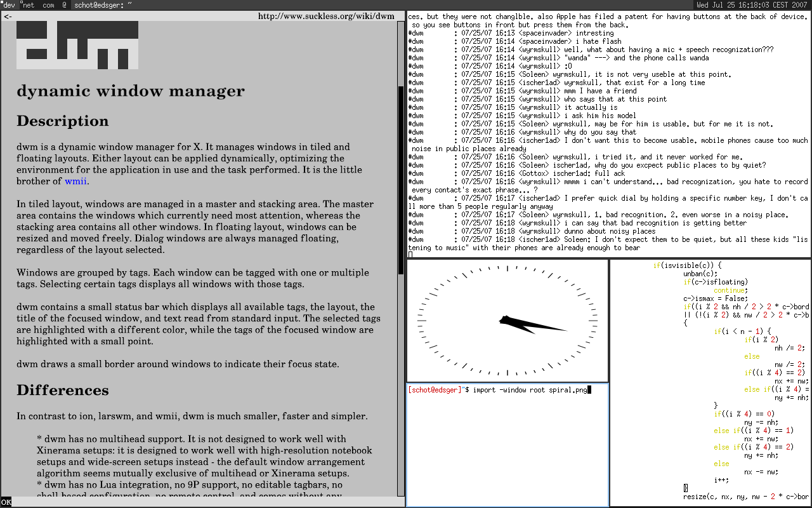This screenshot has height=508, width=812.
Task: Click the browser vertical scrollbar thumb
Action: [400, 180]
